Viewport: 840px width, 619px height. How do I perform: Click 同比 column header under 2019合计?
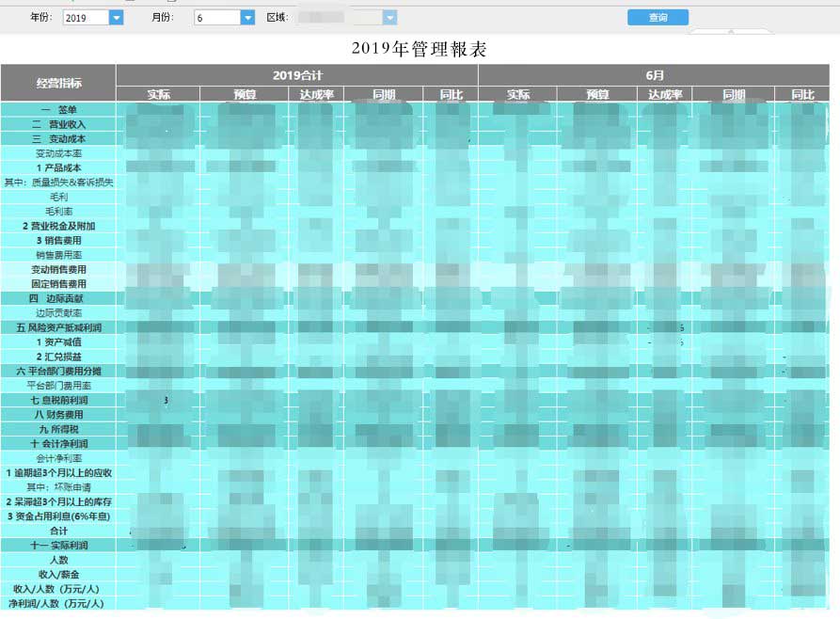451,94
